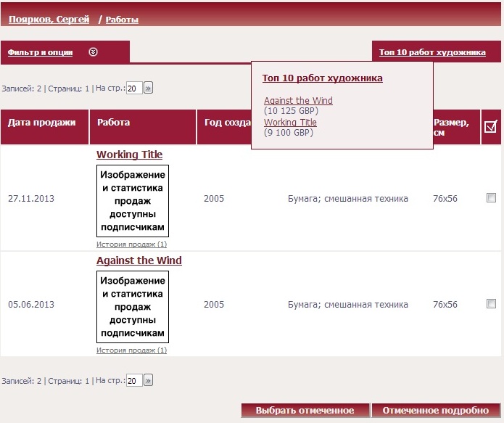Viewport: 504px width, 423px height.
Task: Open the Фильтр и опции panel
Action: coord(41,52)
